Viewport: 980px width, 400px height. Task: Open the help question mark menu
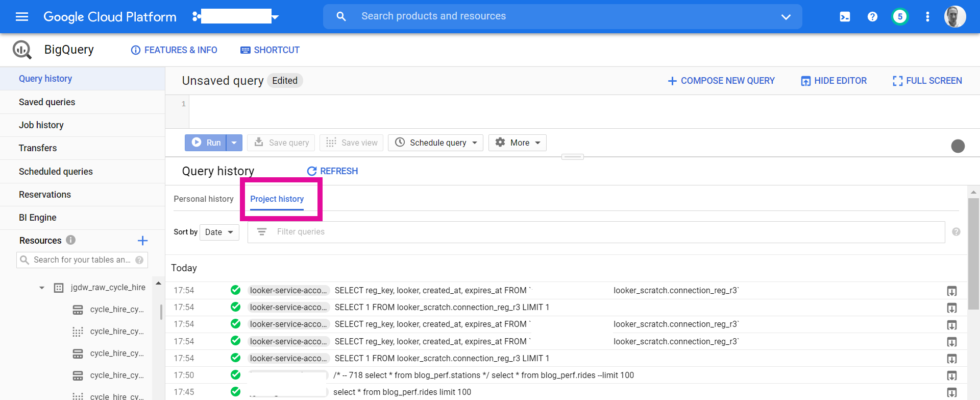click(x=872, y=17)
